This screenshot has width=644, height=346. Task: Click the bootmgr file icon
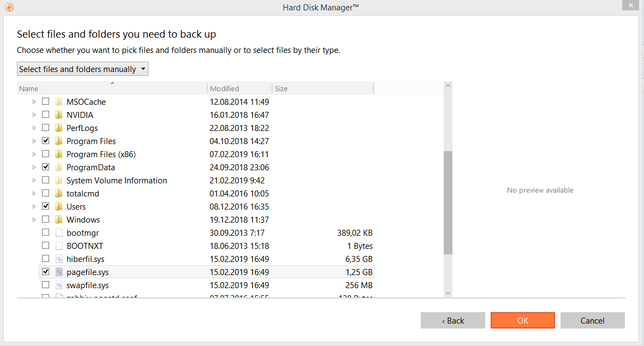pos(59,233)
